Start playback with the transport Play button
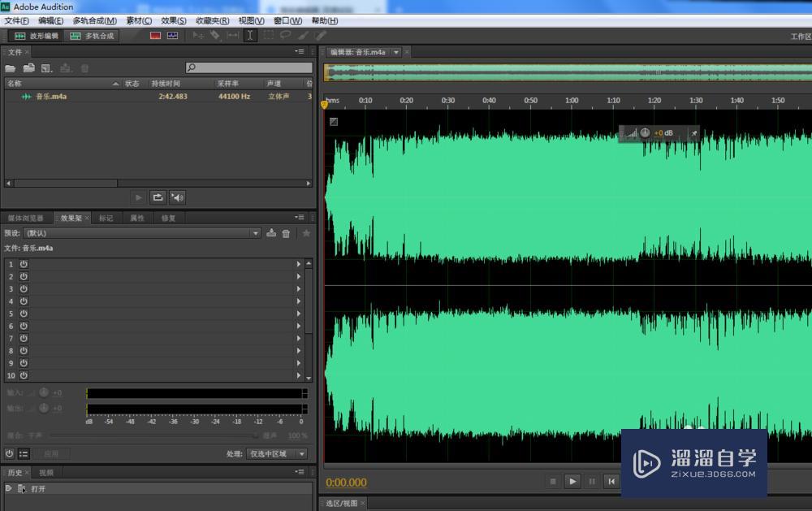 point(572,482)
